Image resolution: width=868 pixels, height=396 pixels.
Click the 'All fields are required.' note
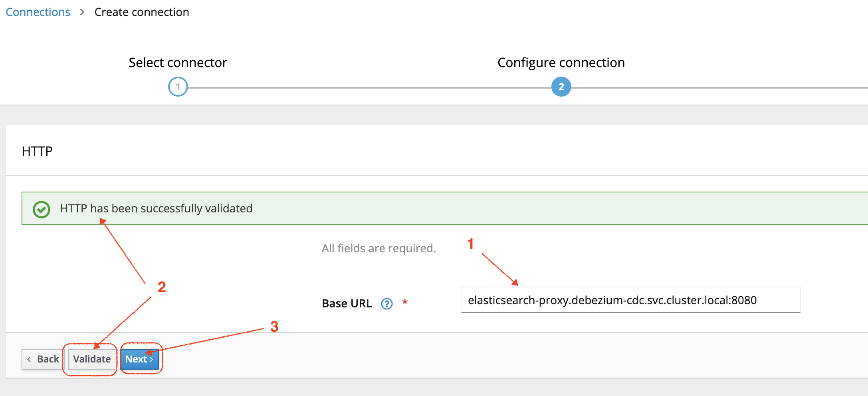[x=379, y=248]
